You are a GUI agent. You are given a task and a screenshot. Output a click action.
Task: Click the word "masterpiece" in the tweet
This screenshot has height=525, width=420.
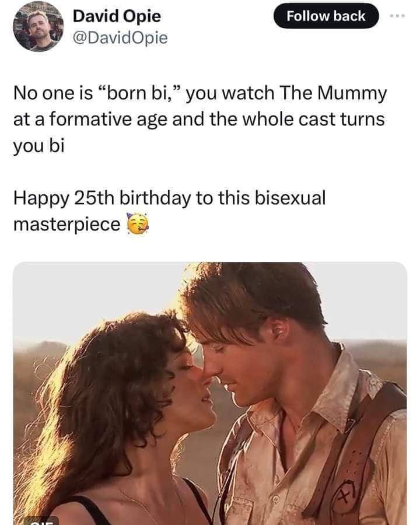pos(66,224)
